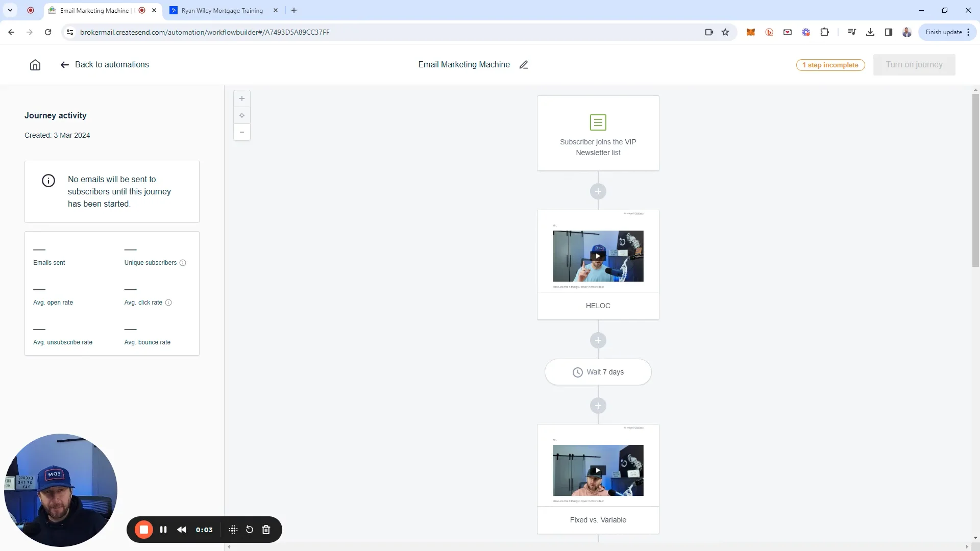Viewport: 980px width, 551px height.
Task: Delete the recording with trash icon
Action: pos(266,530)
